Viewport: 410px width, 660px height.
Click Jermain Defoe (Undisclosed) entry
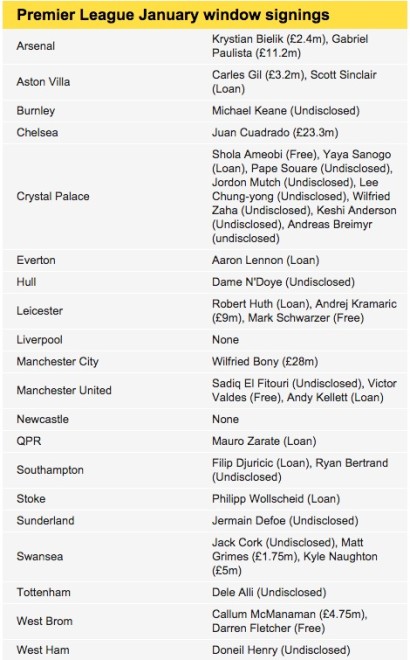pos(285,521)
